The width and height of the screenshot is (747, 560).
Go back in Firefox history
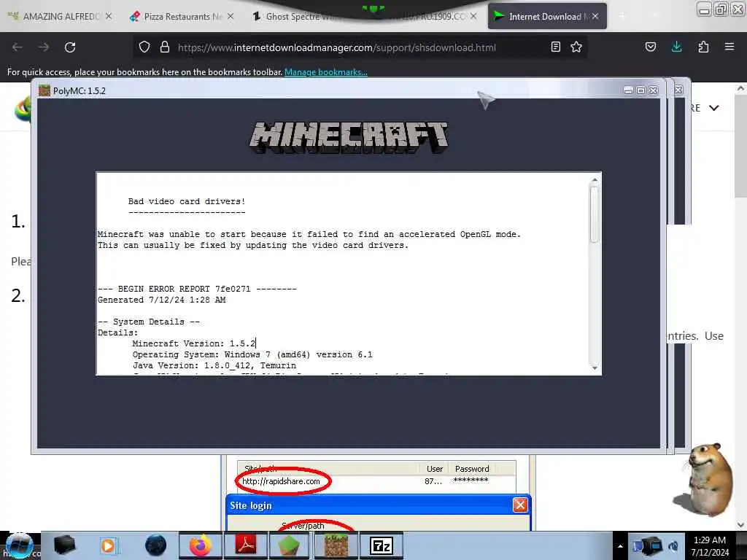[18, 47]
